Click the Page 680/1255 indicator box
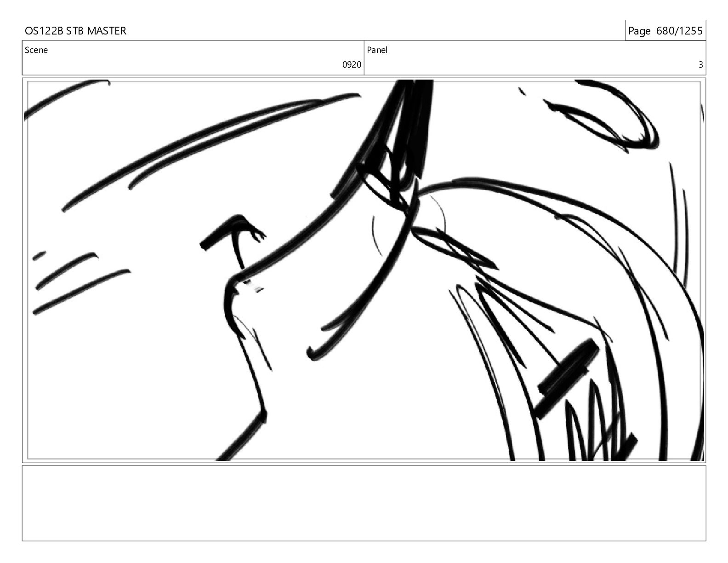This screenshot has width=728, height=563. [x=665, y=31]
